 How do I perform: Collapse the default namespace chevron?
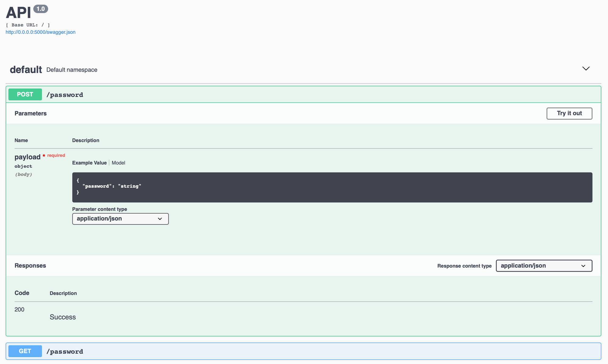(x=586, y=69)
